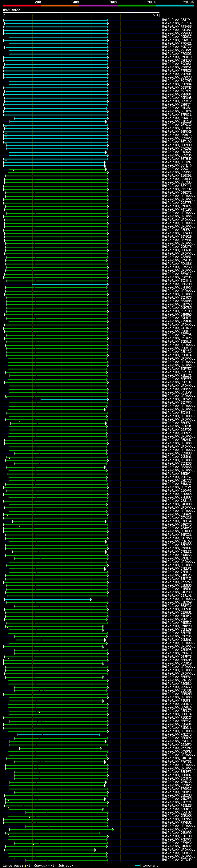Select hit label UniRef100_B4FCK9
Image resolution: width=197 pixels, height=868 pixels.
point(177,132)
